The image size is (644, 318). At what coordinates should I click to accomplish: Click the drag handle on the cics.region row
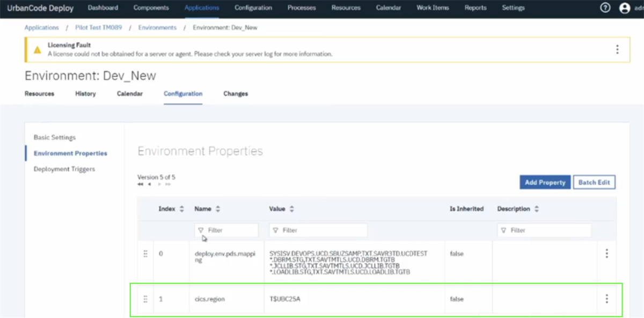(145, 299)
